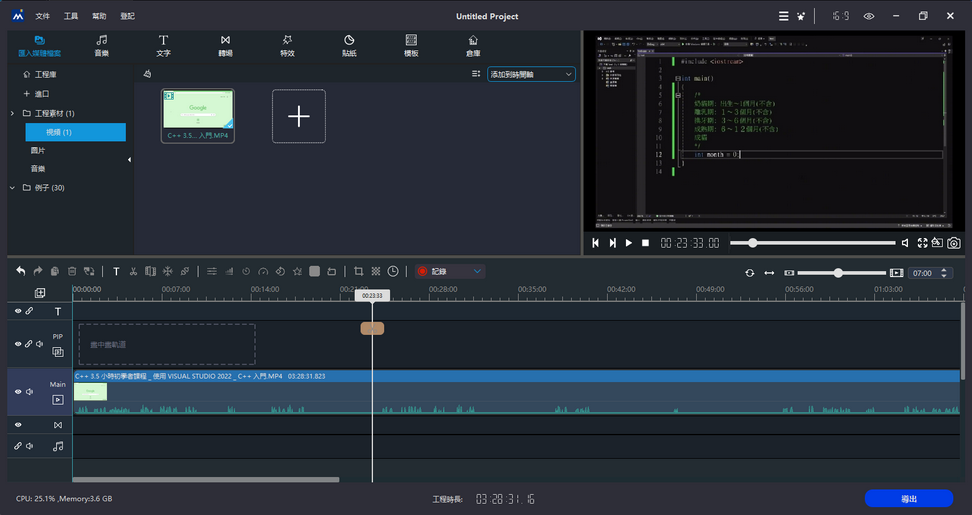Mute the Main track audio

(29, 392)
